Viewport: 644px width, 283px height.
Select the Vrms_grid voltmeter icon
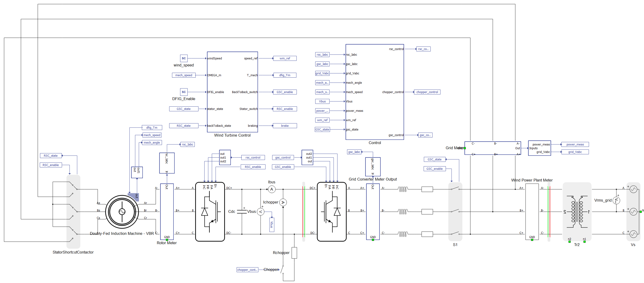pyautogui.click(x=616, y=200)
